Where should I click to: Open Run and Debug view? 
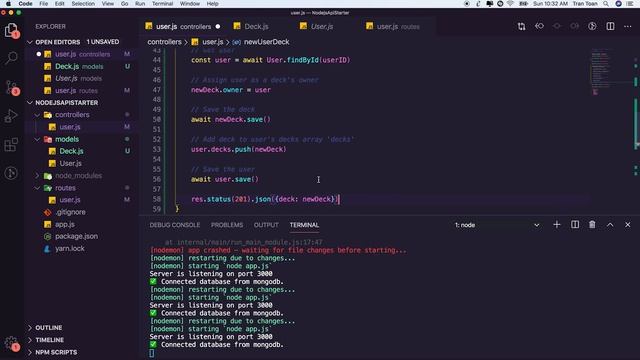tap(11, 116)
